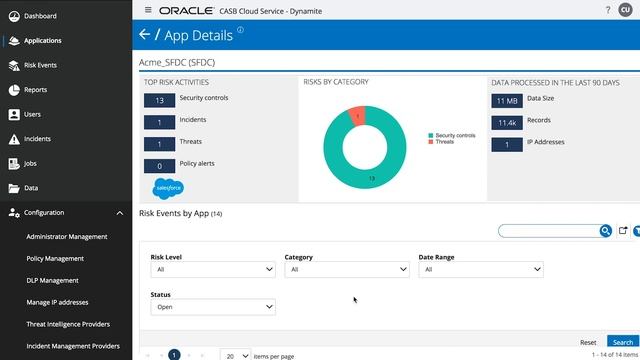The width and height of the screenshot is (640, 360).
Task: Open the items per page dropdown
Action: click(x=236, y=356)
